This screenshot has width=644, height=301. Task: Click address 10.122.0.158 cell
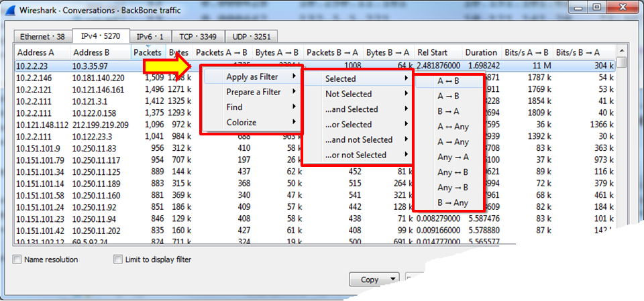tap(94, 113)
